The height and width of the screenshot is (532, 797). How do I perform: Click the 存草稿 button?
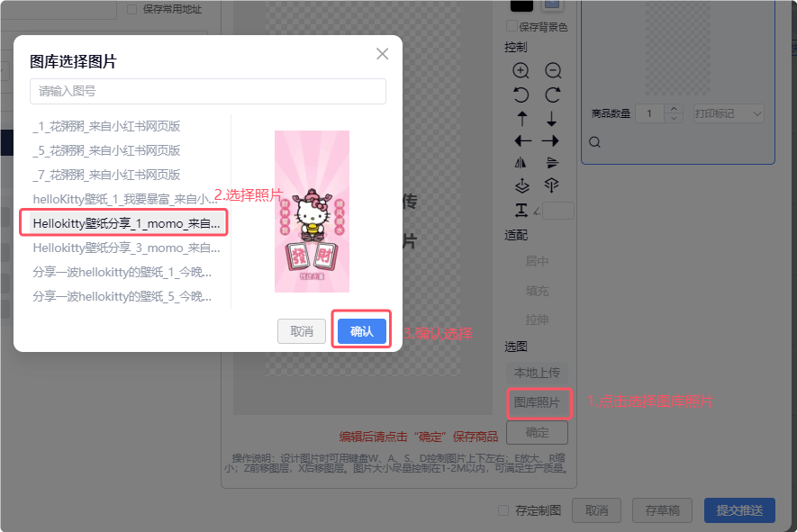pyautogui.click(x=662, y=510)
